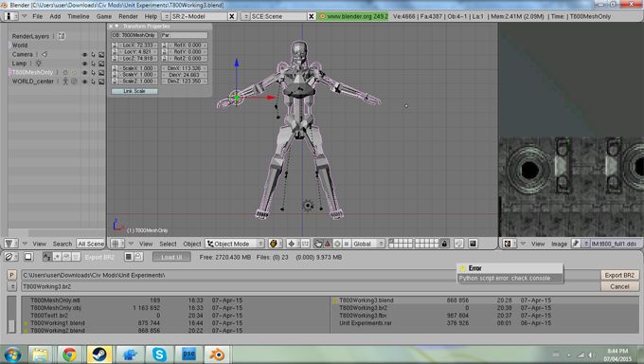Image resolution: width=644 pixels, height=364 pixels.
Task: Open the Object Mode dropdown
Action: tap(235, 244)
